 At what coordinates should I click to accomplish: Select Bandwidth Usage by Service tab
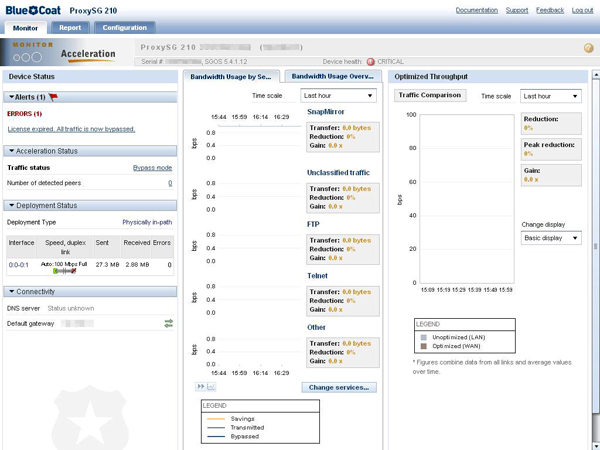pyautogui.click(x=231, y=77)
